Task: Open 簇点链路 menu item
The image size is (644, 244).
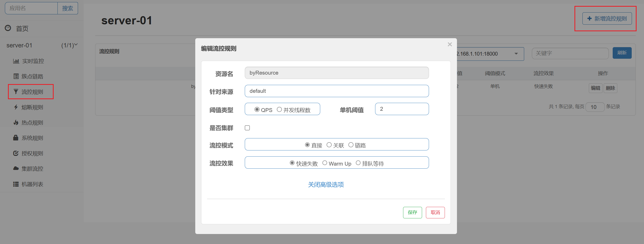Action: point(32,76)
